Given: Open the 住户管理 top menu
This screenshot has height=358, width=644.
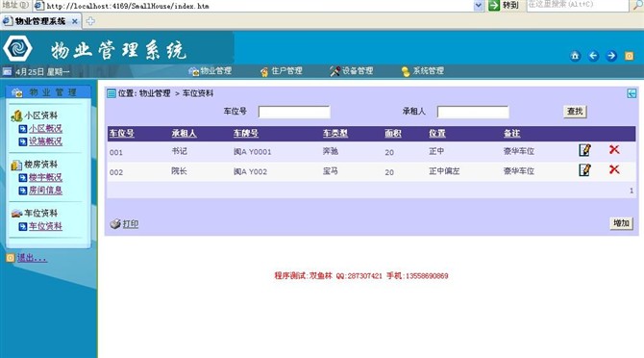Looking at the screenshot, I should tap(282, 70).
